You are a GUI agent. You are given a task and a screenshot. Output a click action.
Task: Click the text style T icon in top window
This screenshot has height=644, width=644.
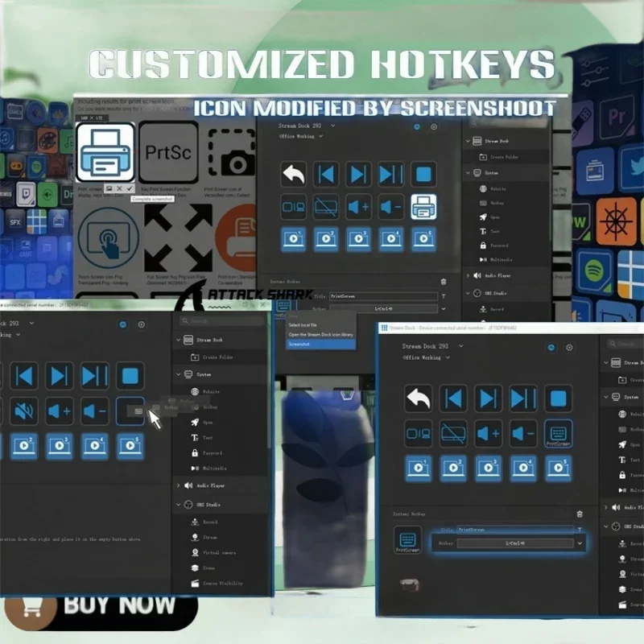[444, 296]
